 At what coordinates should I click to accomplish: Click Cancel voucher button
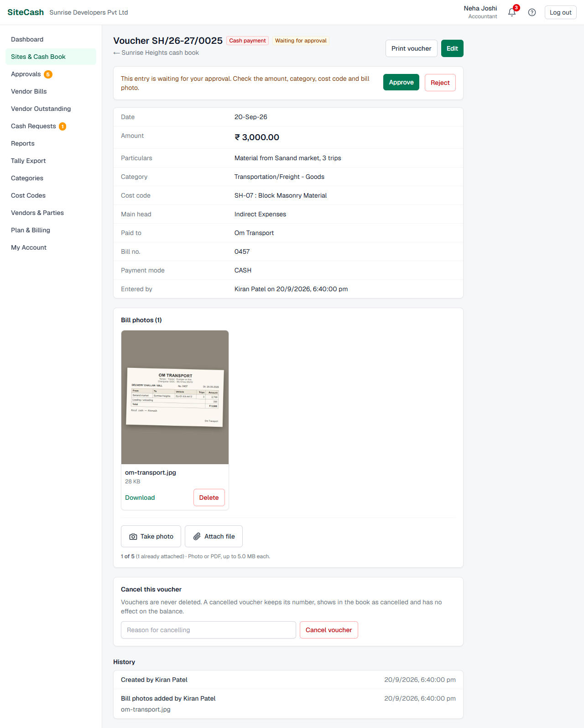(x=328, y=630)
